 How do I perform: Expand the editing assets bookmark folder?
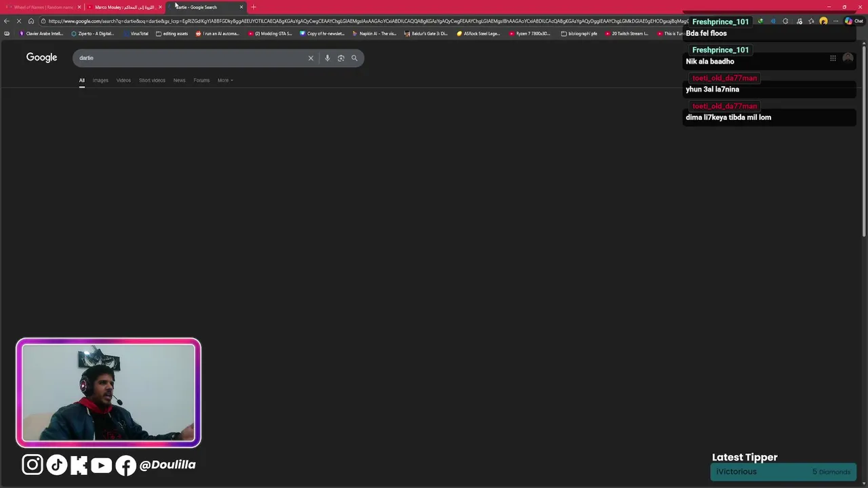[x=172, y=33]
